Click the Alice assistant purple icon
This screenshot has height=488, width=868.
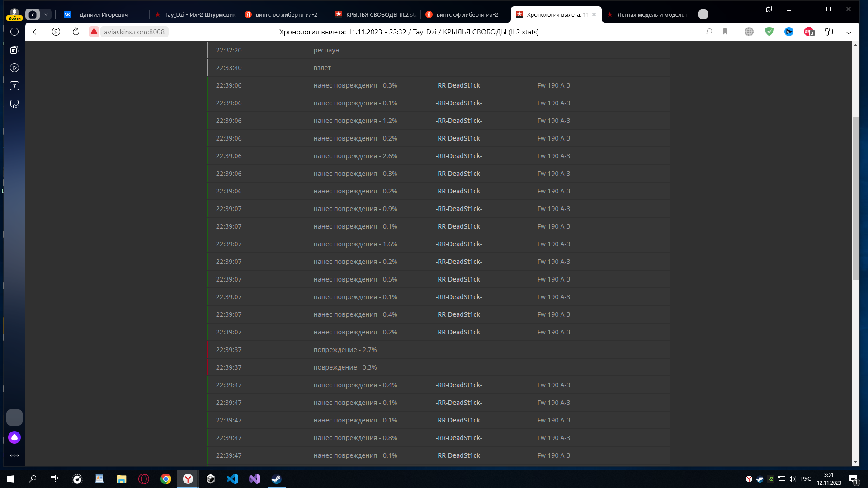pos(14,437)
